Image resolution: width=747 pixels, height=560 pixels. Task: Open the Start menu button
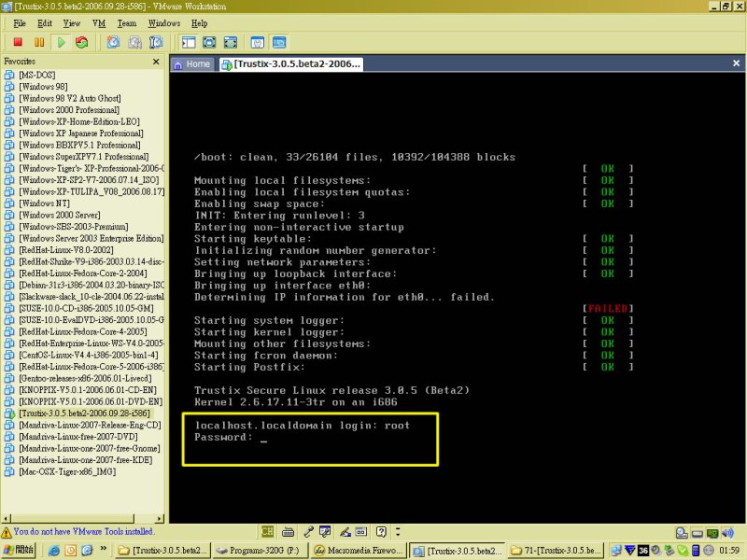coord(18,550)
